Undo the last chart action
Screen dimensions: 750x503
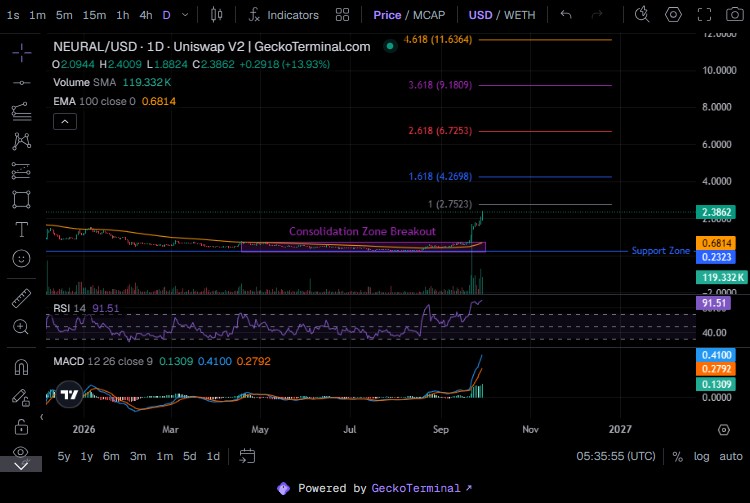[566, 15]
